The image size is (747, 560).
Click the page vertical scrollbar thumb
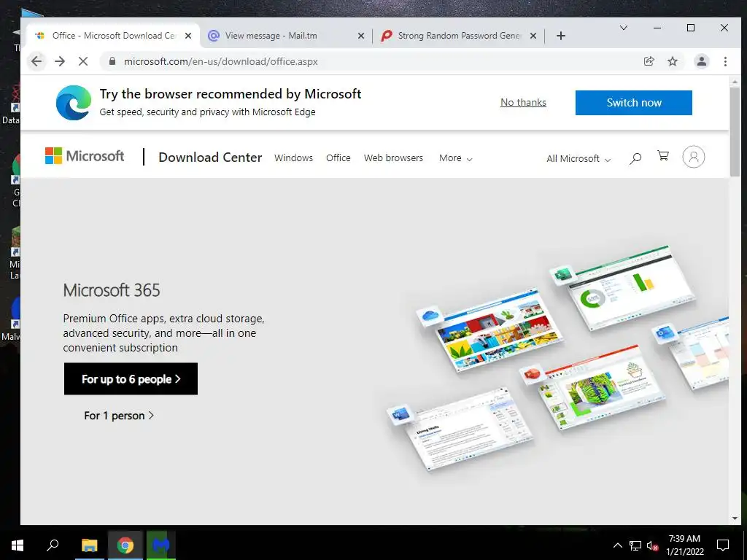(x=735, y=131)
